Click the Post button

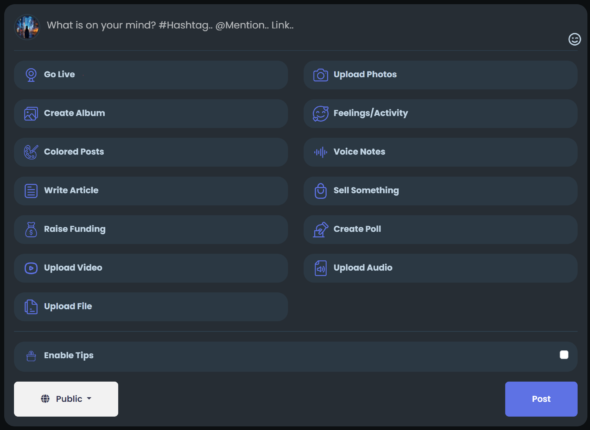(541, 399)
